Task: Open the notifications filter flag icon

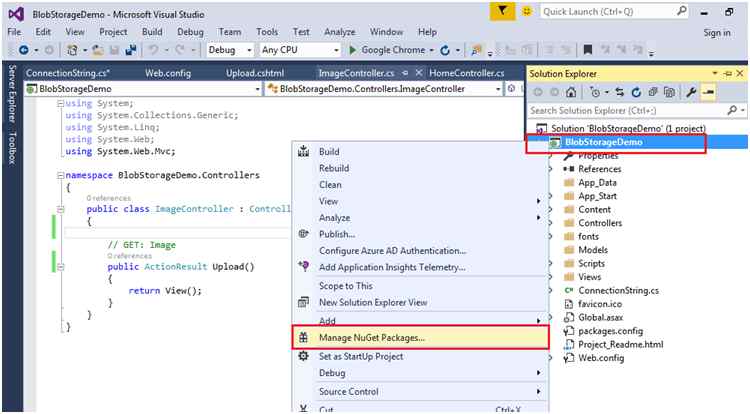Action: [x=502, y=11]
